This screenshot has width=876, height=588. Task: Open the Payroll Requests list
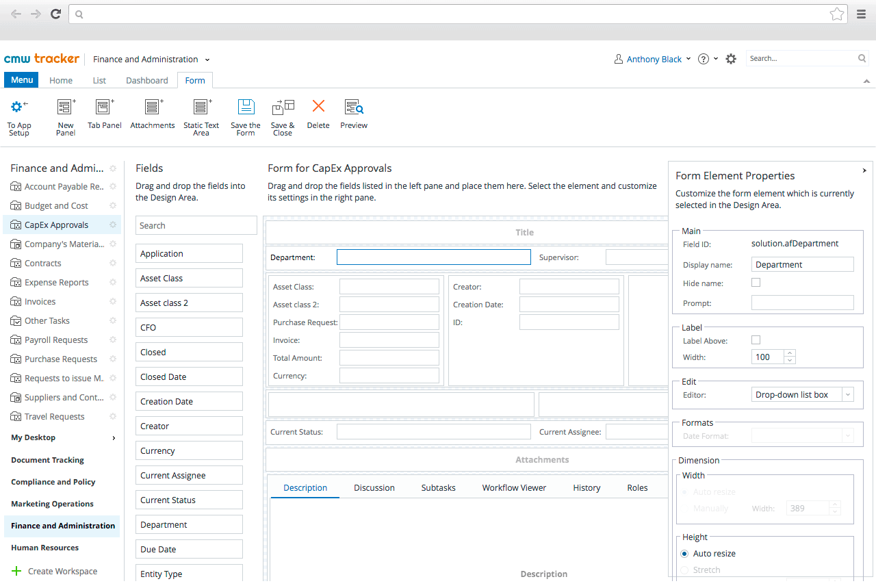pyautogui.click(x=56, y=340)
